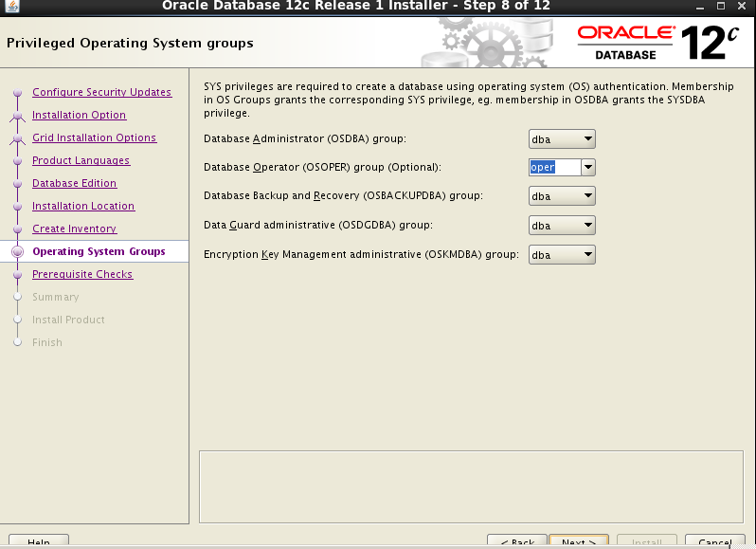
Task: Click the Cancel button
Action: coord(715,541)
